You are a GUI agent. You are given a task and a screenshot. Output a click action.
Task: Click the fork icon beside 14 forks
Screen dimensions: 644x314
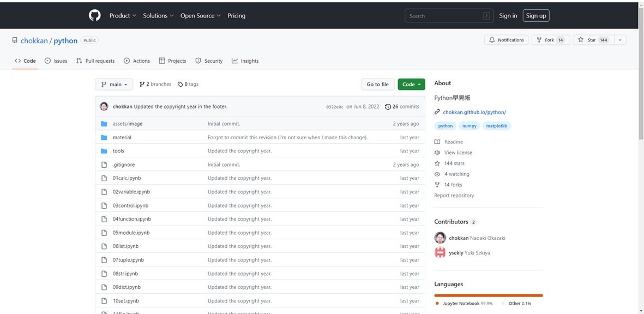coord(437,185)
